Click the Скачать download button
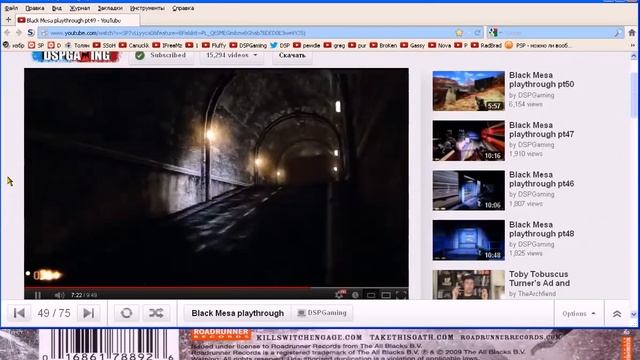 click(292, 56)
